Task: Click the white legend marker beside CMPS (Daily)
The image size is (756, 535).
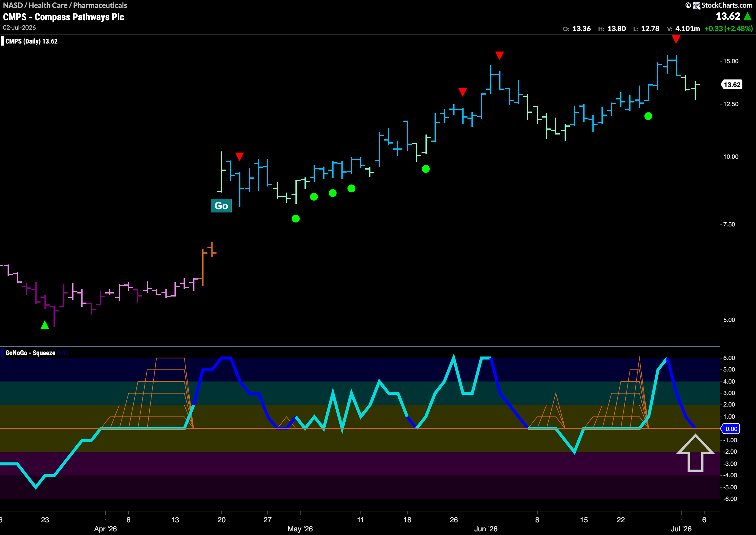Action: [3, 41]
